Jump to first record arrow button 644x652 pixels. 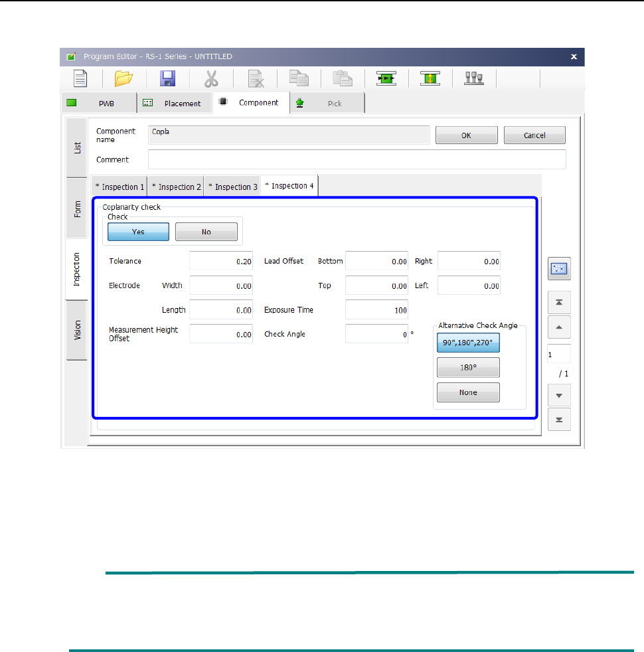(559, 302)
